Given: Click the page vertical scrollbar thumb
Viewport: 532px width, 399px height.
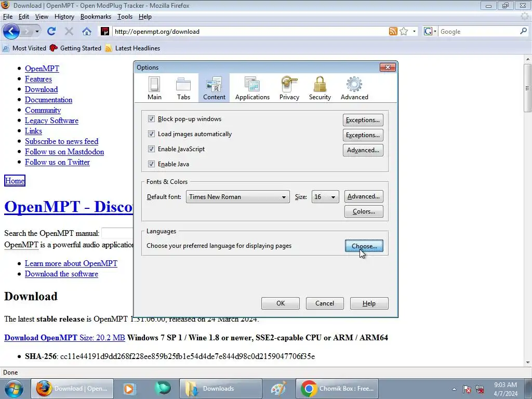Looking at the screenshot, I should point(527,88).
